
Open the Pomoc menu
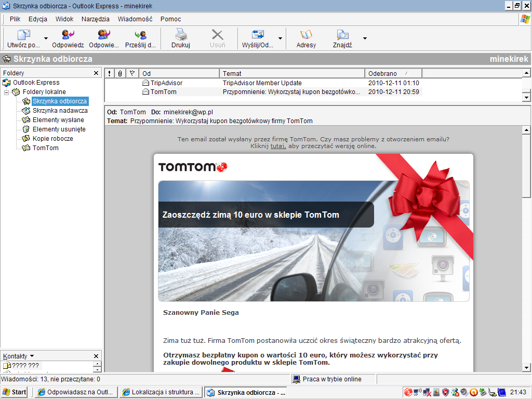(170, 19)
